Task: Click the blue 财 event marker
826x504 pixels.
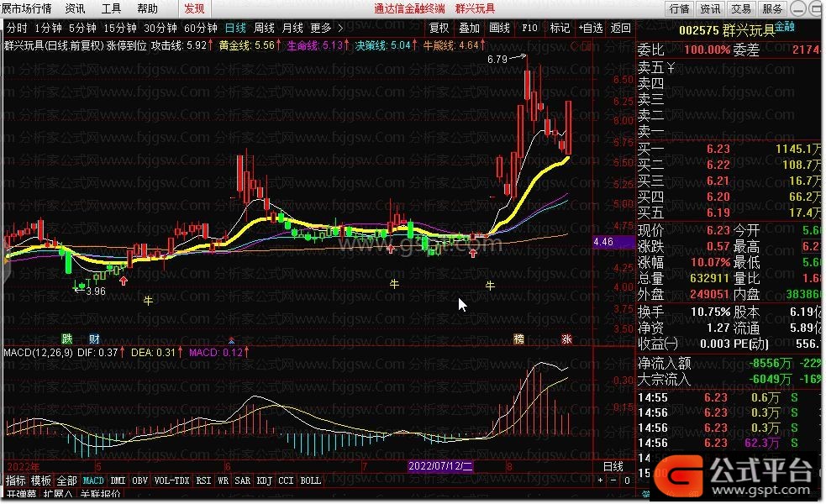Action: tap(94, 339)
